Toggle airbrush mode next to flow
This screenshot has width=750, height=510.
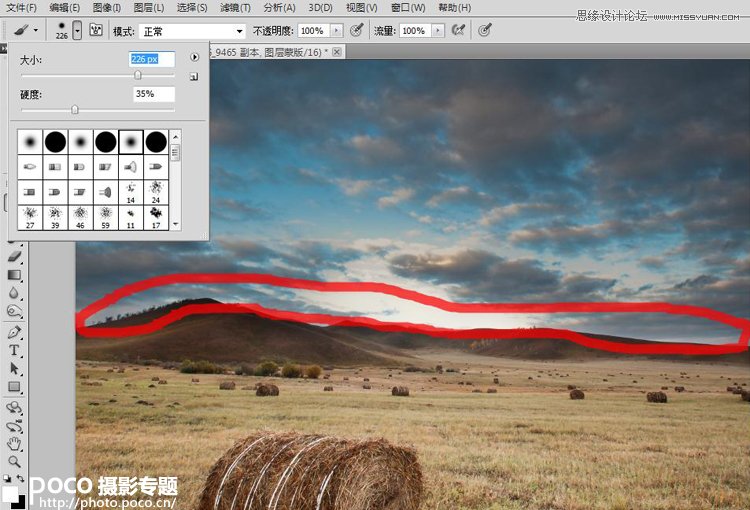pyautogui.click(x=458, y=30)
